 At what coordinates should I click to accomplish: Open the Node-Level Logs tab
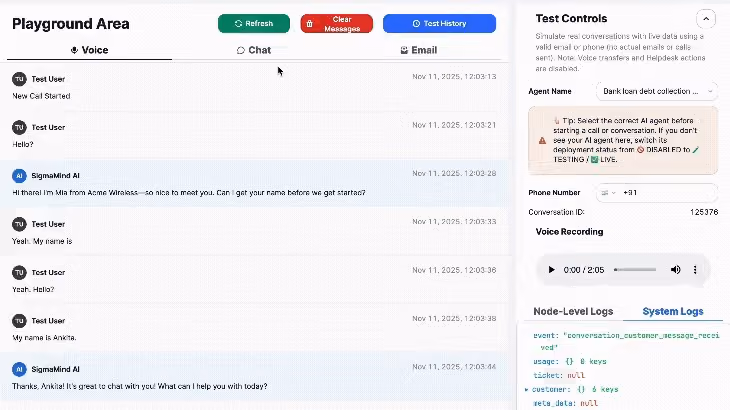click(573, 311)
